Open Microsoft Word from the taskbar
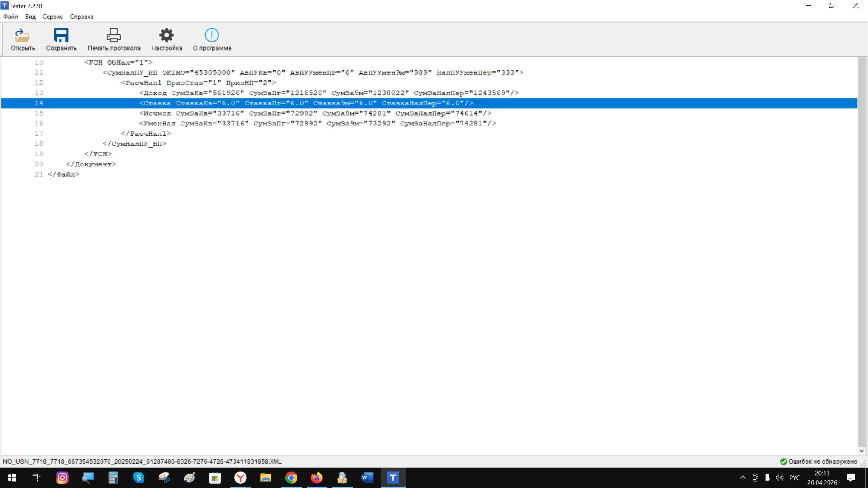 [x=367, y=478]
